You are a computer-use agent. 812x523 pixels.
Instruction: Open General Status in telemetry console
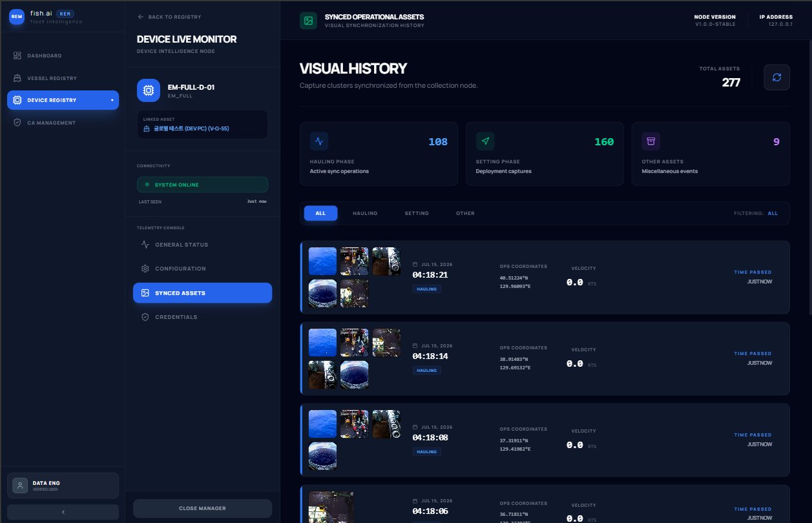pyautogui.click(x=202, y=245)
